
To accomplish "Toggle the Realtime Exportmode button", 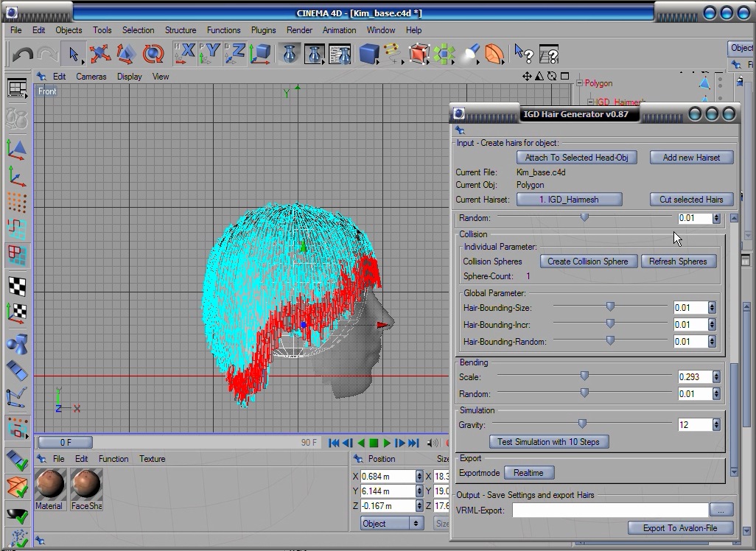I will pos(529,473).
